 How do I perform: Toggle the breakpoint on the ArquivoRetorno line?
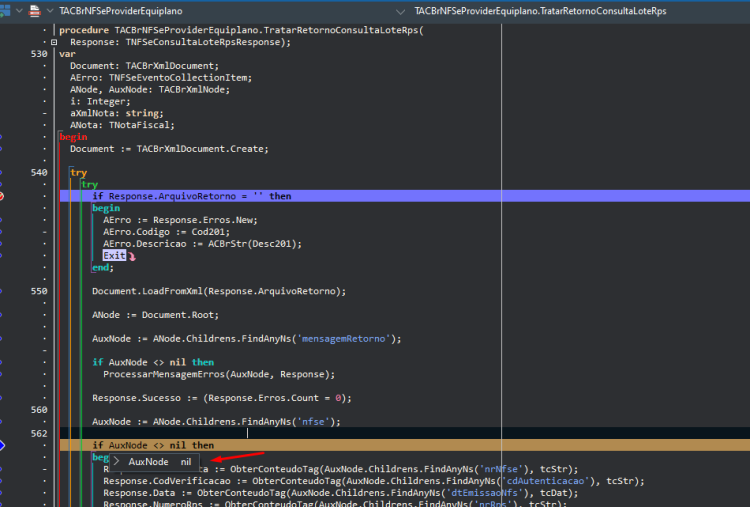1,196
